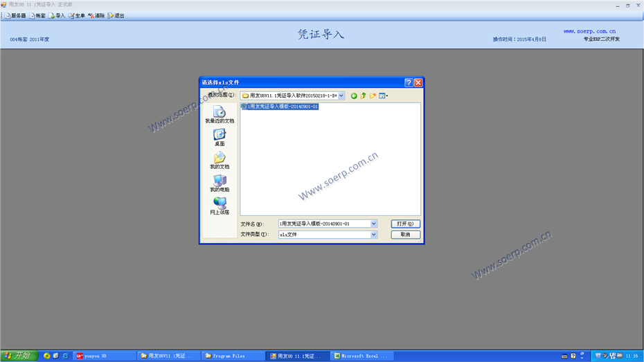Click the 退出 toolbar button
The height and width of the screenshot is (362, 644).
click(x=116, y=16)
